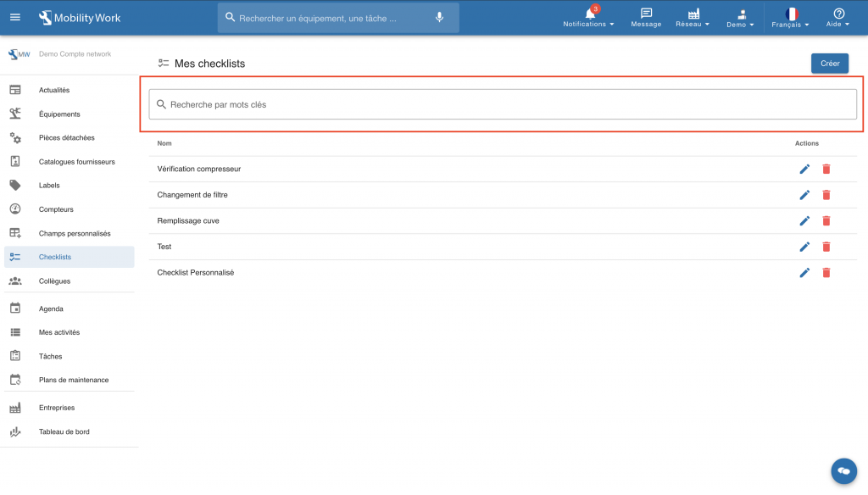Edit Vérification compresseur checklist
Viewport: 868px width, 495px height.
[x=804, y=169]
